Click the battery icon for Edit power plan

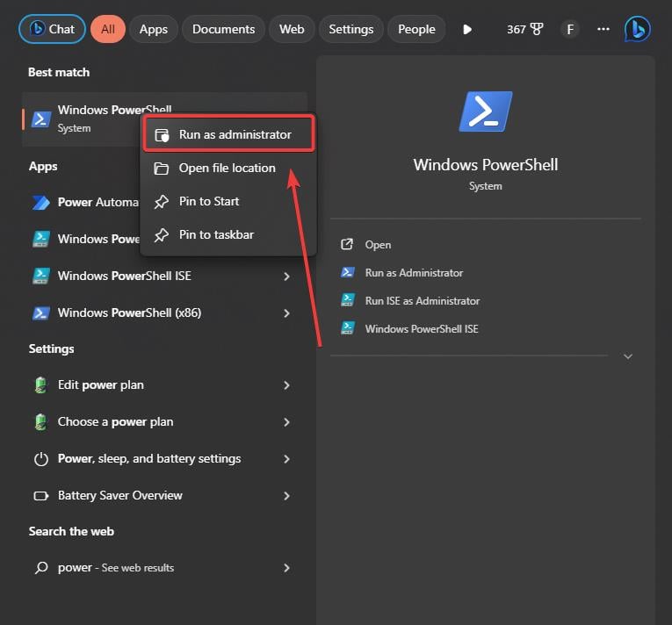coord(40,385)
